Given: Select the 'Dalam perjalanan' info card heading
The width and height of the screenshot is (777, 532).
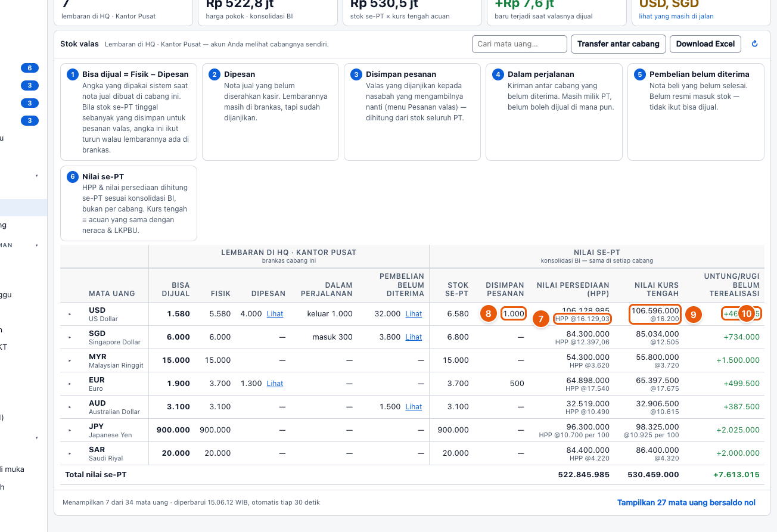Looking at the screenshot, I should 541,74.
